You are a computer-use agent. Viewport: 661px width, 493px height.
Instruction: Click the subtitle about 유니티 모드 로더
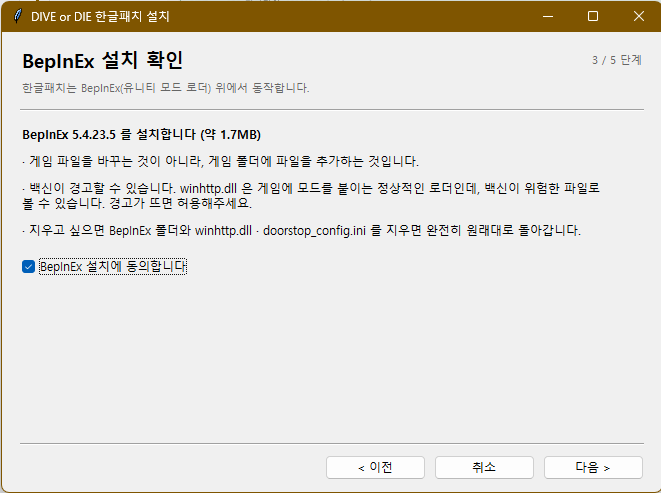[x=166, y=88]
